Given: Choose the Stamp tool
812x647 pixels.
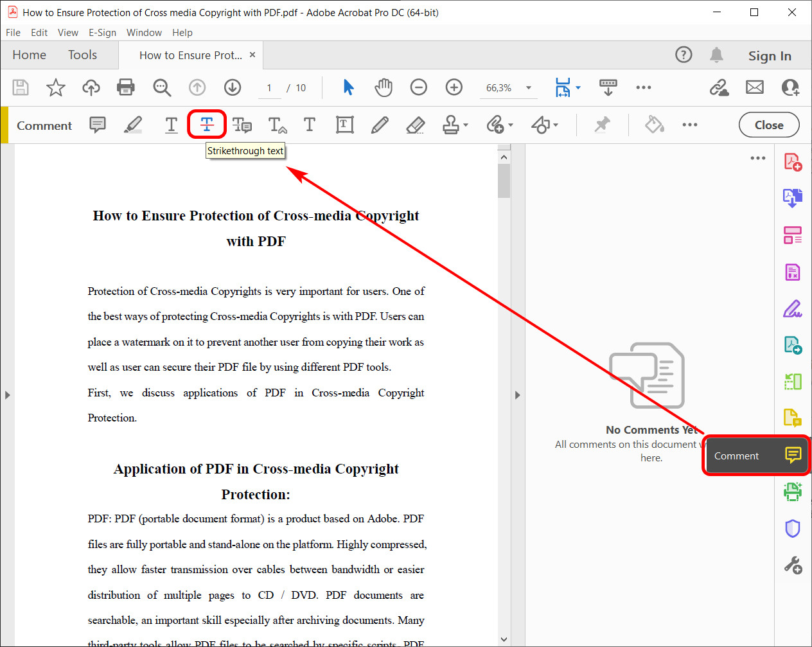Looking at the screenshot, I should [451, 124].
